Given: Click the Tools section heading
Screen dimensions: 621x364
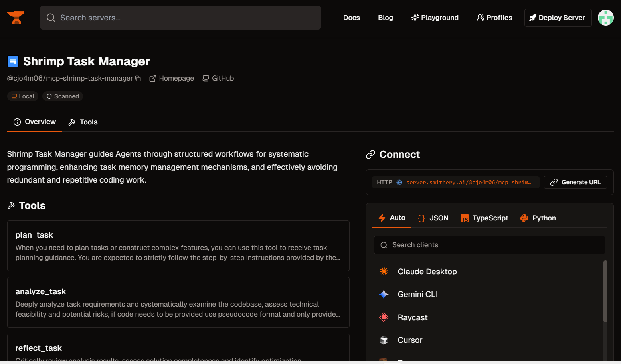Looking at the screenshot, I should pyautogui.click(x=32, y=205).
